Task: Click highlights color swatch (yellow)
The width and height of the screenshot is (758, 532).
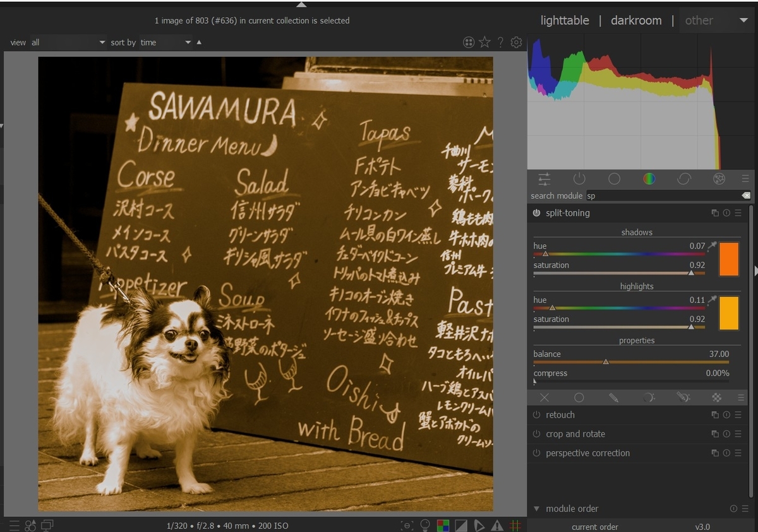Action: 729,314
